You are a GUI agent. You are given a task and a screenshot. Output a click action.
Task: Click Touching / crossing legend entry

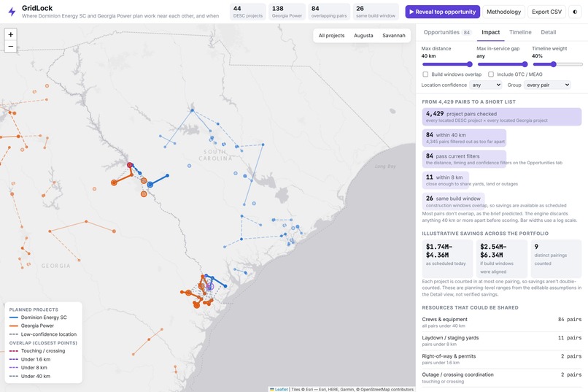37,350
